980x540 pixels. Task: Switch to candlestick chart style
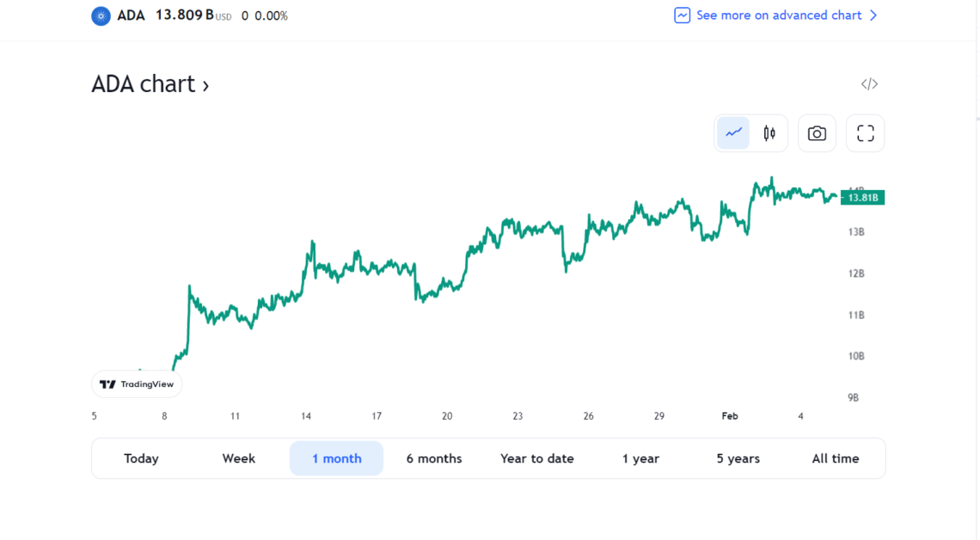click(769, 133)
